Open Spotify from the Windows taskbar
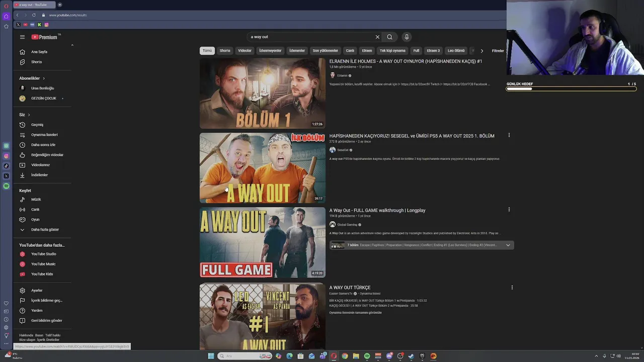The width and height of the screenshot is (644, 362). click(x=367, y=356)
